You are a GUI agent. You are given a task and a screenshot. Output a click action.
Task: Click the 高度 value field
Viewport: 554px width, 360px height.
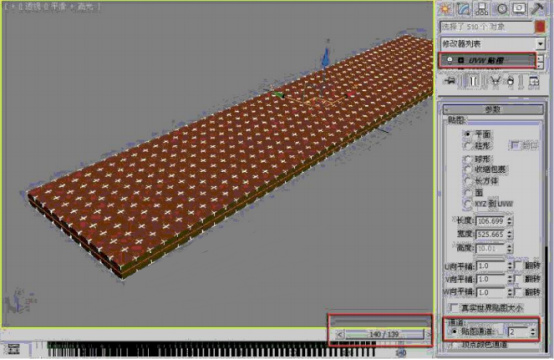pos(490,248)
